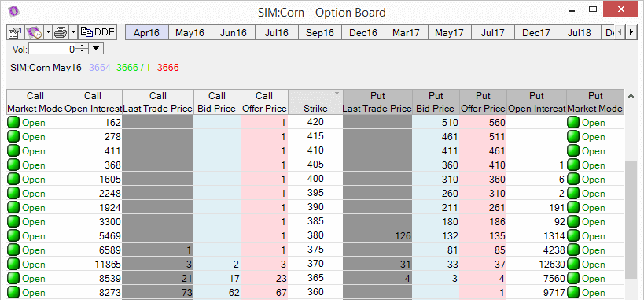
Task: Switch to the Jun16 tab
Action: 233,32
